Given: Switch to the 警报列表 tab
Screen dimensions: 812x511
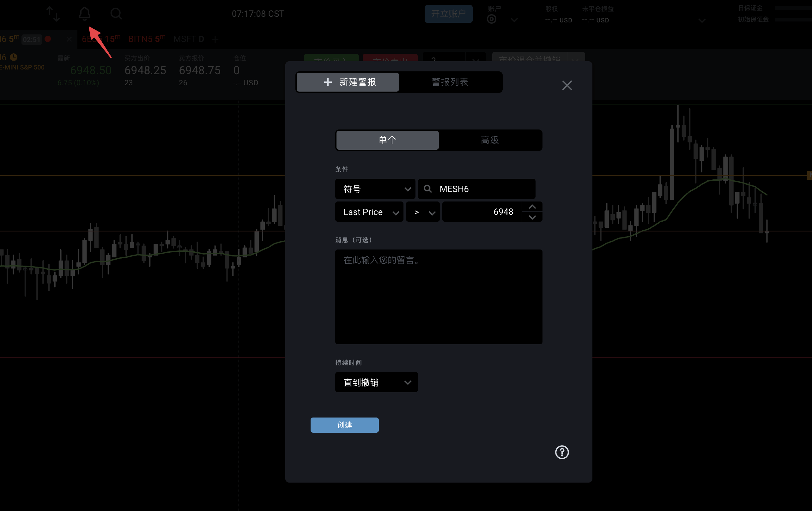Looking at the screenshot, I should (x=450, y=82).
